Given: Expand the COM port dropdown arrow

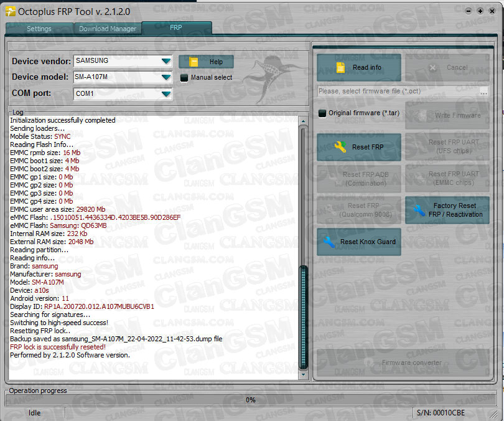Looking at the screenshot, I should 166,94.
